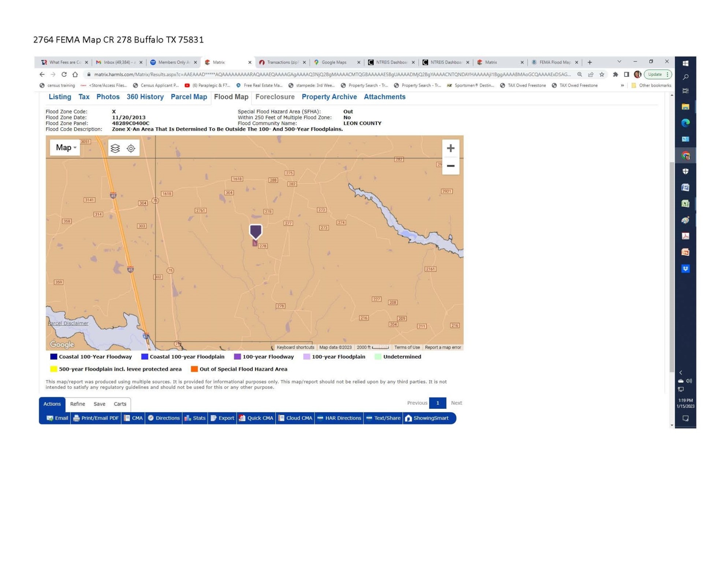Open the tab search dropdown arrow
Screen dimensions: 728x562
(x=619, y=61)
